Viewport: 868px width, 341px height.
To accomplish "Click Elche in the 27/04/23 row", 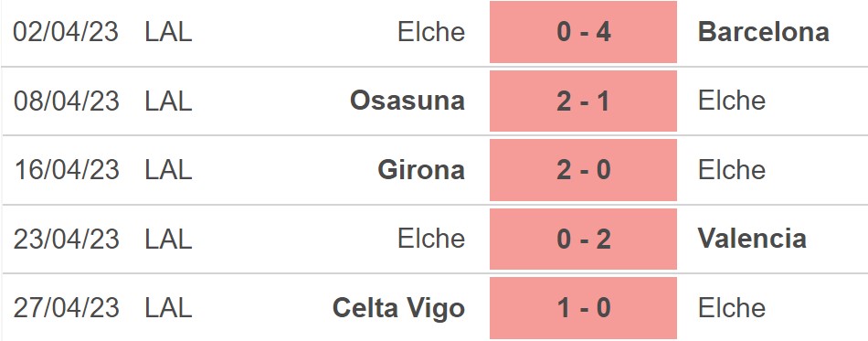I will tap(732, 308).
